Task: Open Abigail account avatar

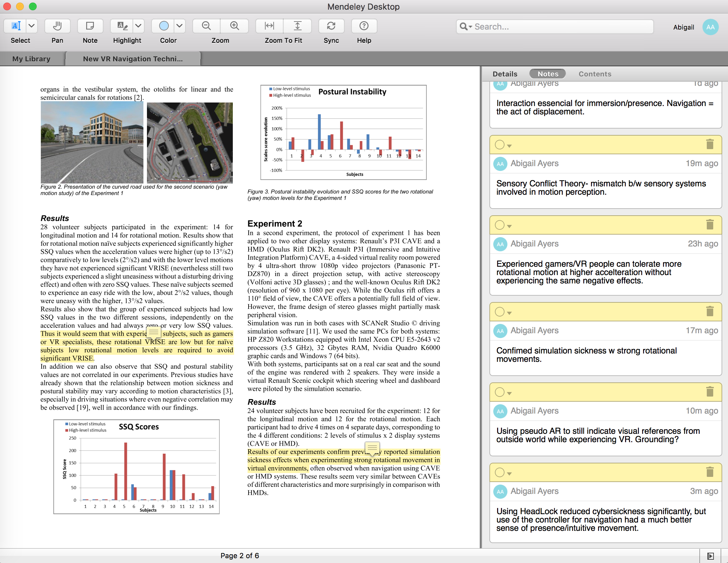Action: pos(710,27)
